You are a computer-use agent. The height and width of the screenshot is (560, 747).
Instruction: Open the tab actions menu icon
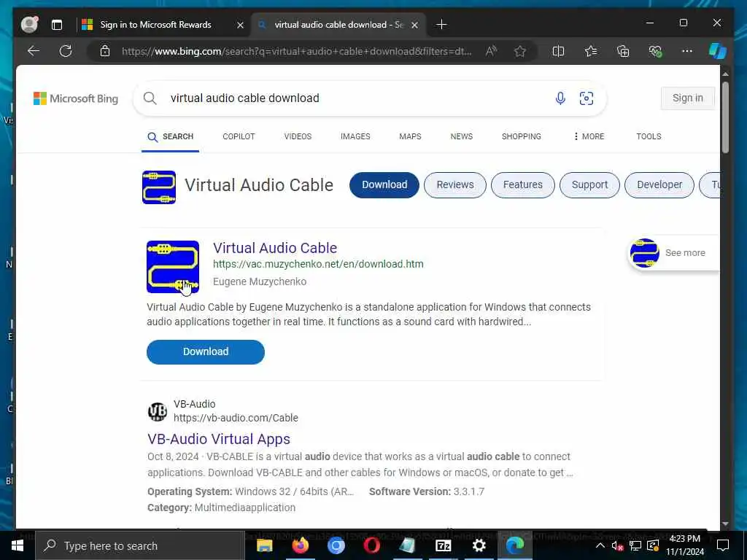(57, 25)
